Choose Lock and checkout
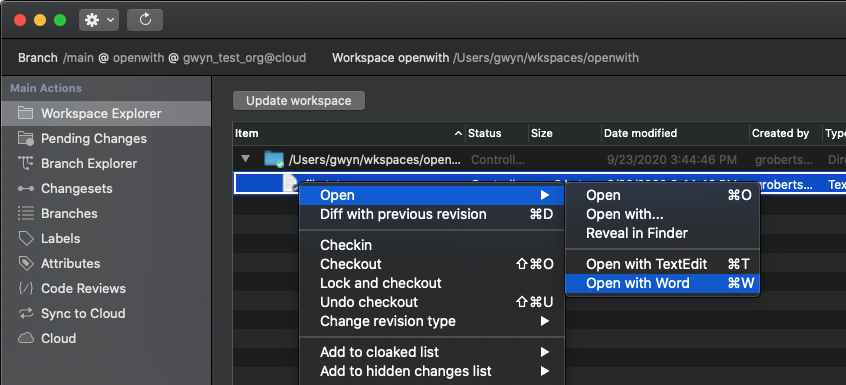Image resolution: width=846 pixels, height=385 pixels. coord(432,283)
